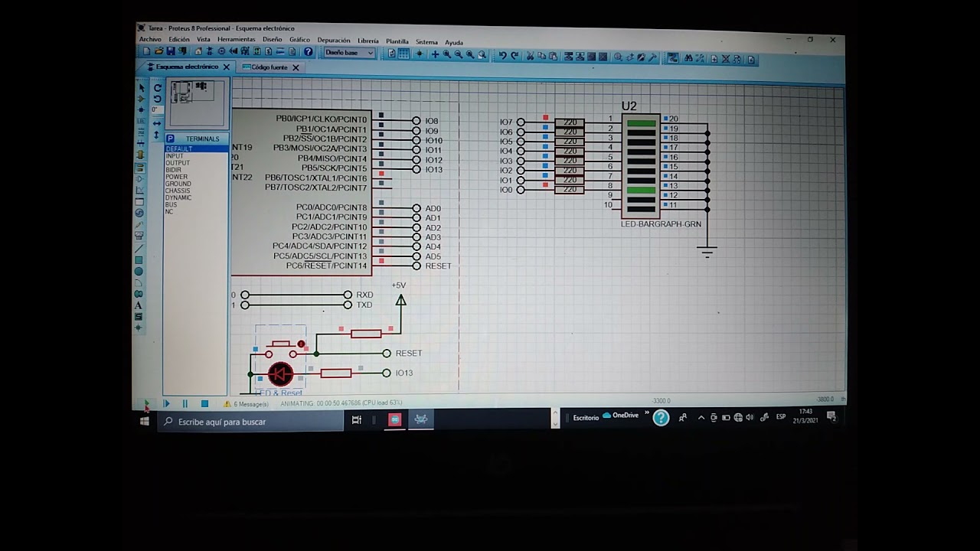
Task: Click the Redo arrow icon
Action: [514, 56]
